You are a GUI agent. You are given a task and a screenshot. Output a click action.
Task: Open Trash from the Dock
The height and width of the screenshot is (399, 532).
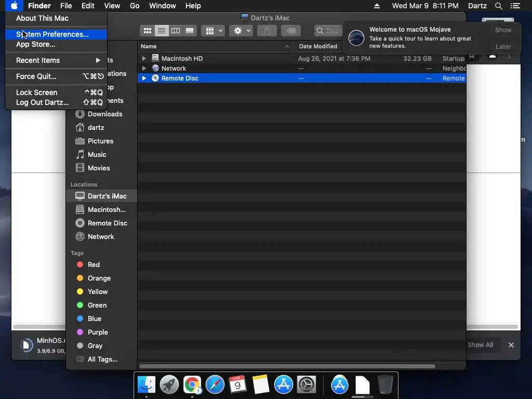coord(385,385)
